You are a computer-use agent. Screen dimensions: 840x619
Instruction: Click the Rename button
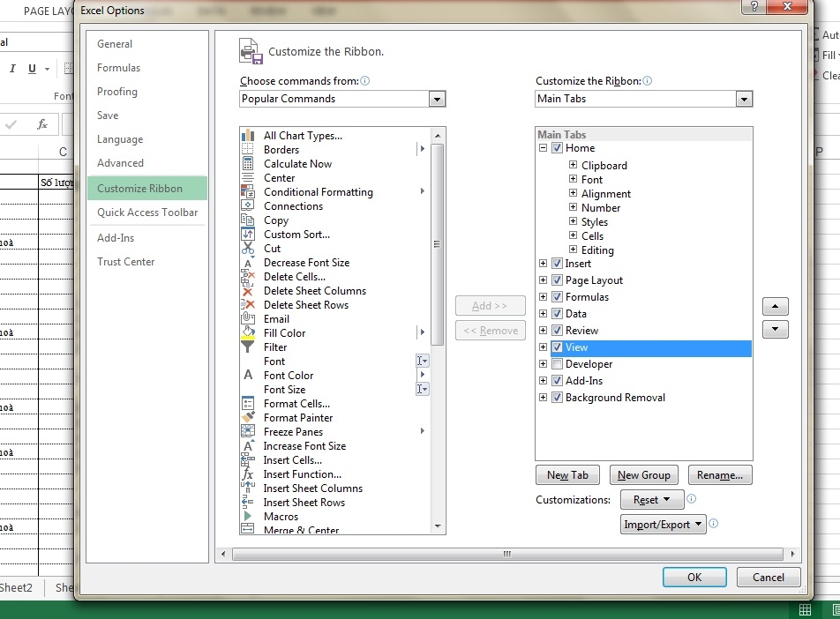[720, 475]
